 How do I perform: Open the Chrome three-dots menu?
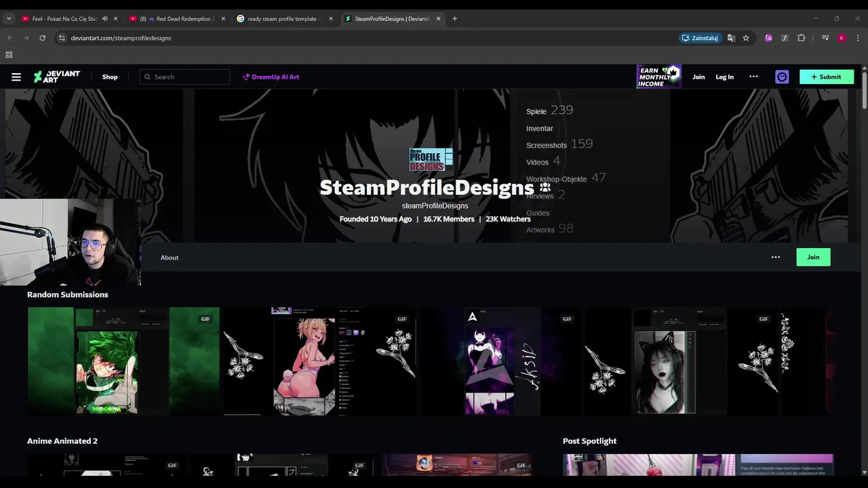(858, 38)
